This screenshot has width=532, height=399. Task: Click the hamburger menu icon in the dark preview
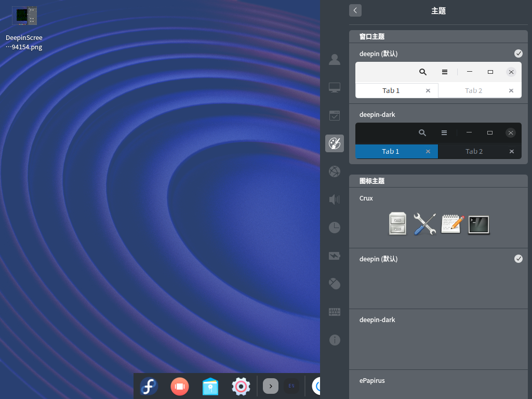[x=444, y=132]
